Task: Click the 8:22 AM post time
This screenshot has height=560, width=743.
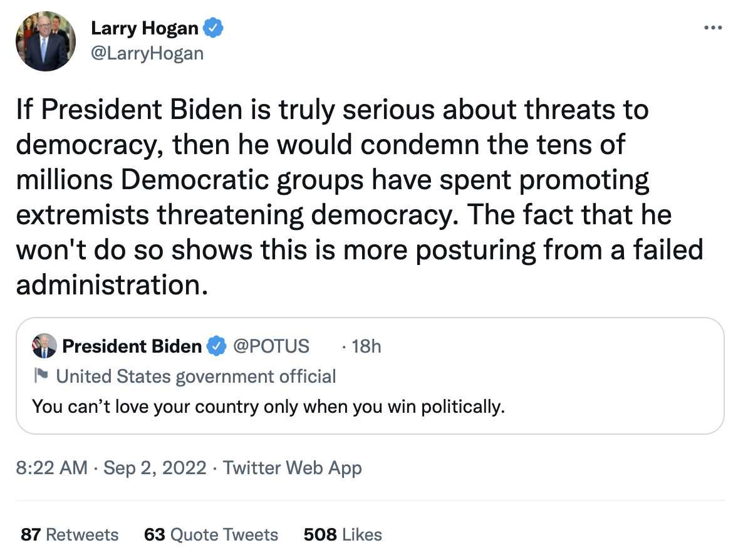Action: click(51, 467)
